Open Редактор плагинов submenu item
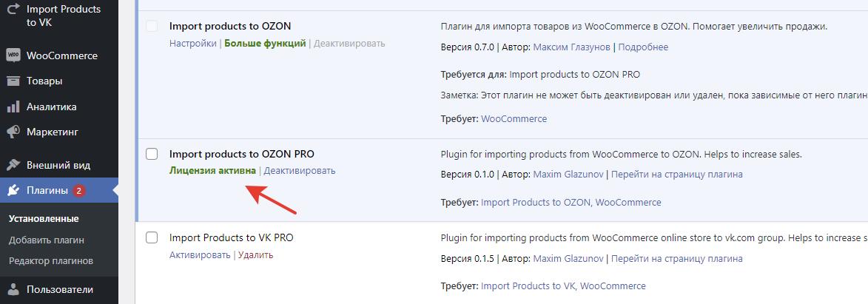The width and height of the screenshot is (868, 304). (x=50, y=260)
